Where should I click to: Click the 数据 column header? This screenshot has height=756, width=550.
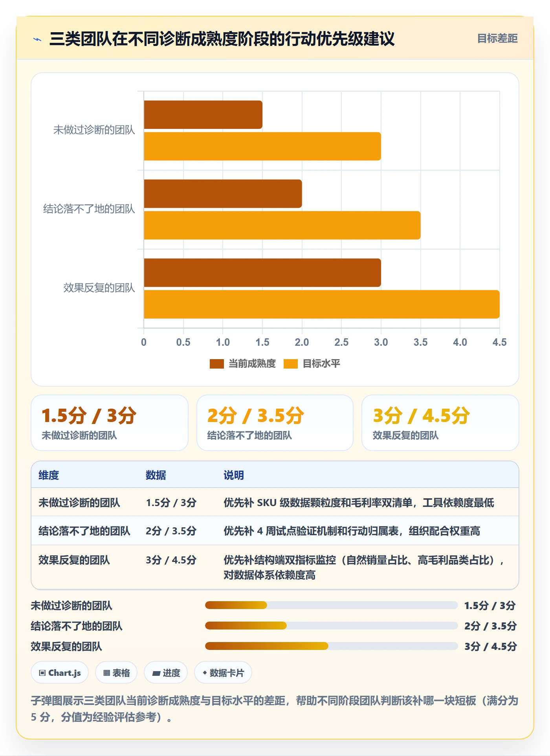point(156,475)
